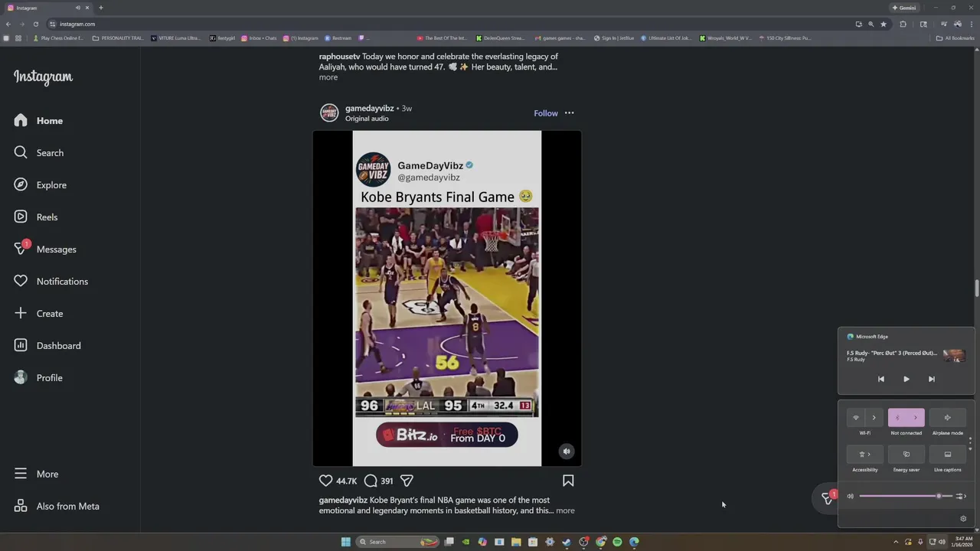The width and height of the screenshot is (980, 551).
Task: Open browser extensions puzzle icon
Action: click(903, 24)
